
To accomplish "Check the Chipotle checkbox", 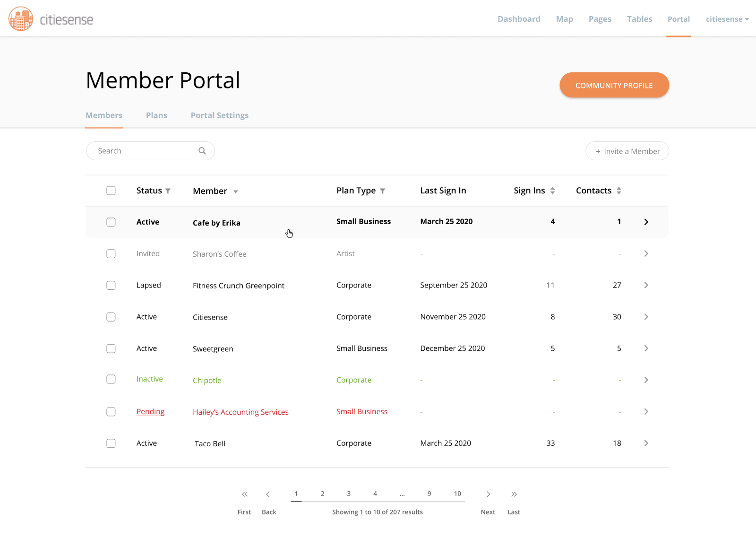I will pos(111,379).
